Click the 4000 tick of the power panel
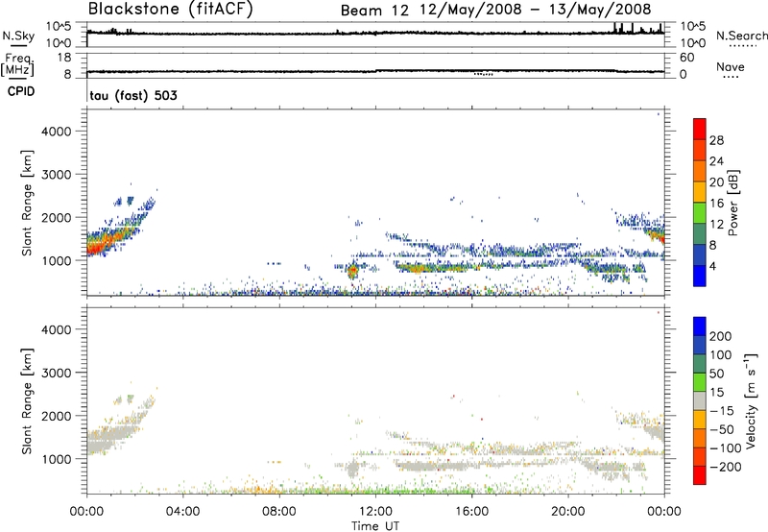The image size is (768, 532). point(57,132)
